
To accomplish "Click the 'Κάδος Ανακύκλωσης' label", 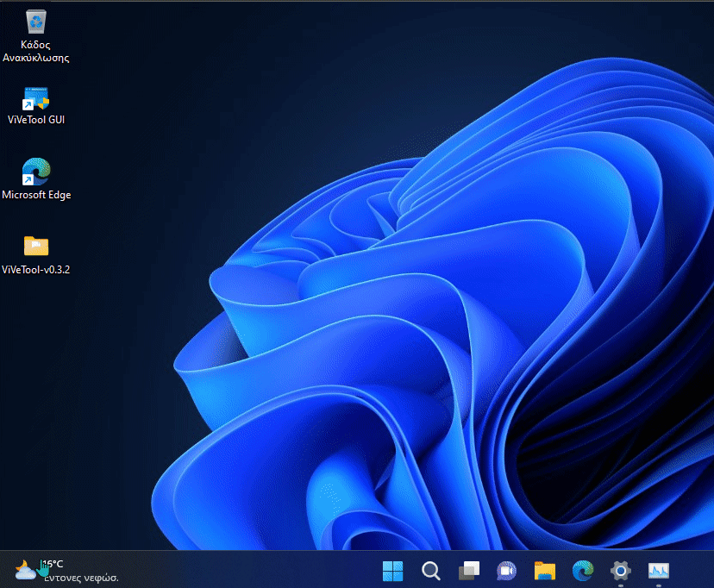I will click(x=36, y=52).
